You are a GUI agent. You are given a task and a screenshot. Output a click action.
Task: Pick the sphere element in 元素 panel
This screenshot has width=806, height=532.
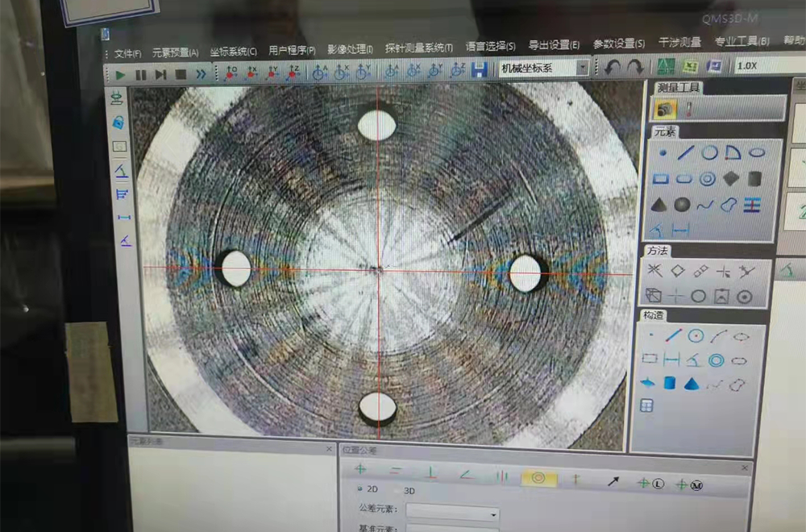click(x=683, y=205)
